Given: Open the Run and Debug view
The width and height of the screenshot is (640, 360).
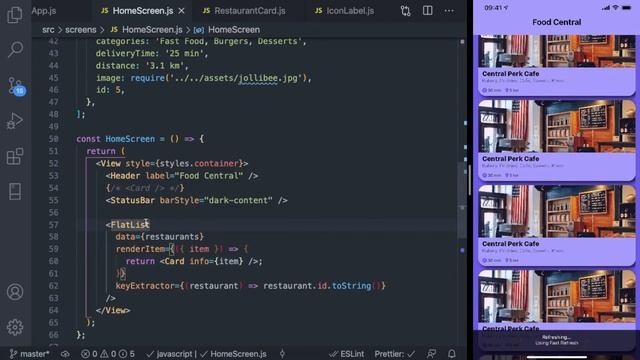Looking at the screenshot, I should click(15, 121).
